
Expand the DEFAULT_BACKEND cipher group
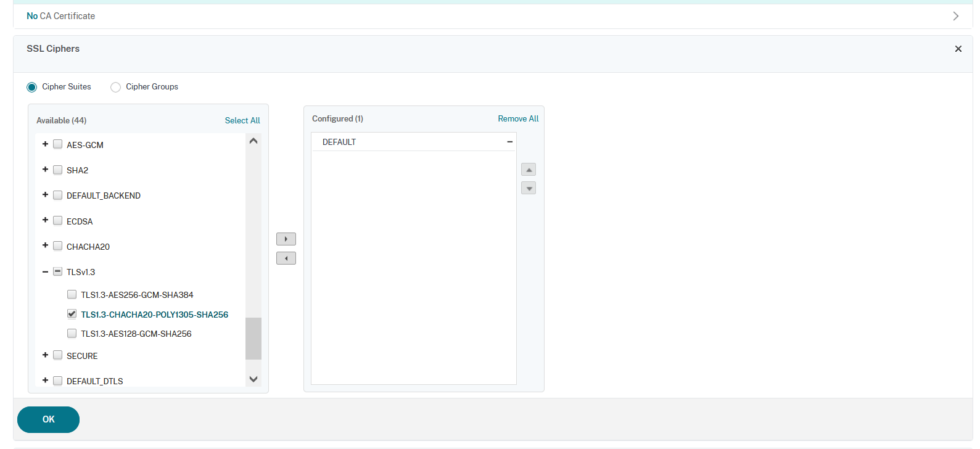45,194
